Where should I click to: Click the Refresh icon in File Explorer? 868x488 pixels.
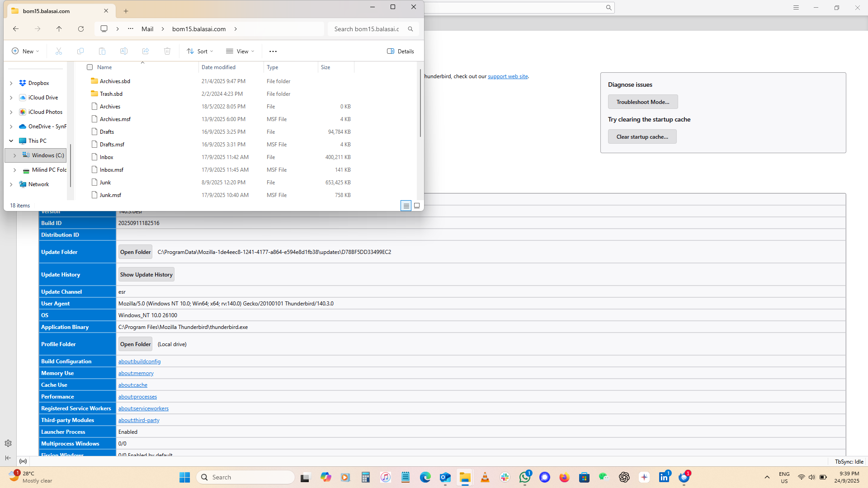tap(81, 29)
